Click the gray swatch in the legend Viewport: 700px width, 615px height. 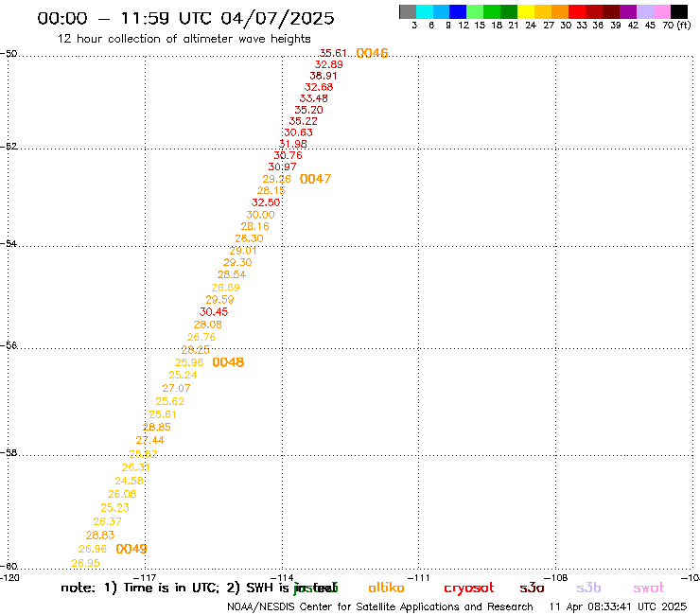pyautogui.click(x=408, y=11)
